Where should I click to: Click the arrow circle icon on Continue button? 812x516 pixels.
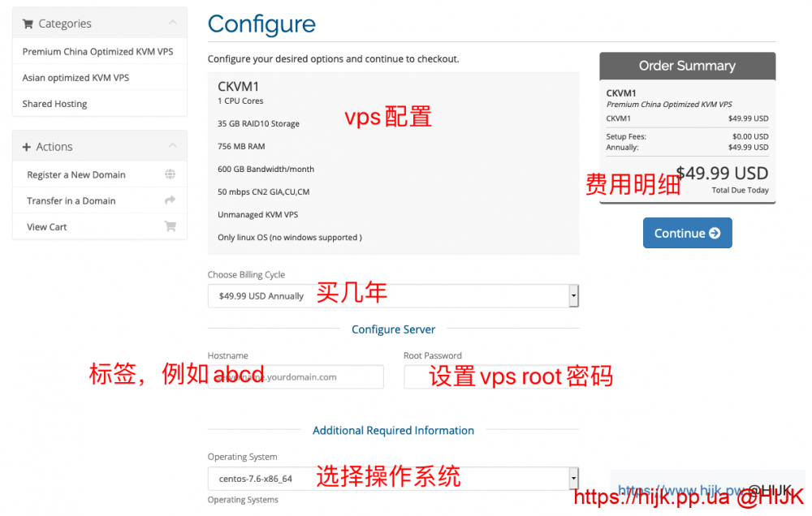tap(715, 234)
